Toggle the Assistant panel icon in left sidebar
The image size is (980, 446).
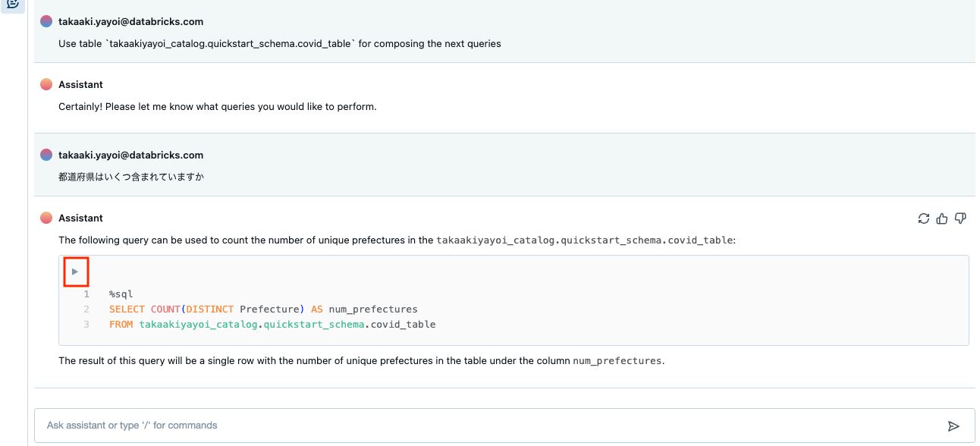[12, 4]
